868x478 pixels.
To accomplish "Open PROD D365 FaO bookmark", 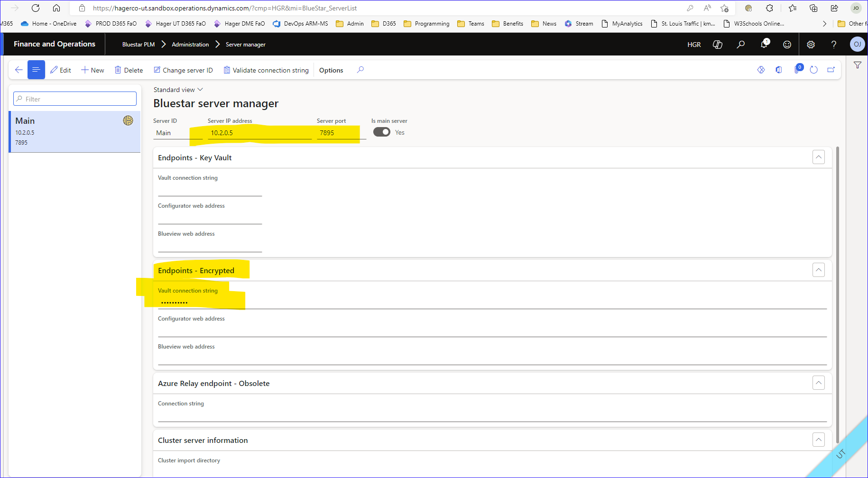I will (x=111, y=24).
